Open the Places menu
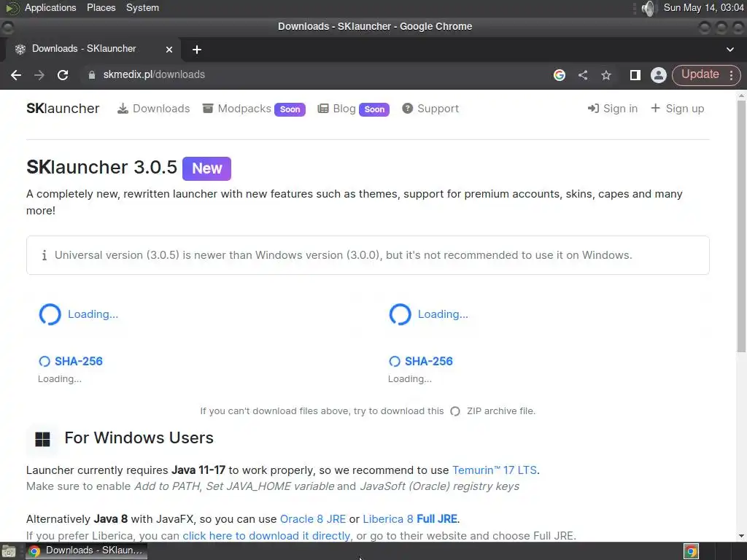The width and height of the screenshot is (747, 560). pyautogui.click(x=101, y=7)
